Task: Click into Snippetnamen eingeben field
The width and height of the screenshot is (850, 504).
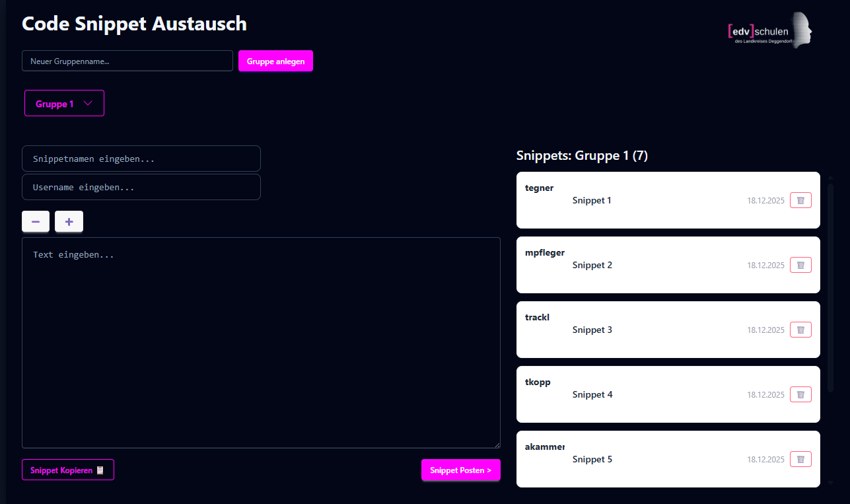Action: (x=141, y=159)
